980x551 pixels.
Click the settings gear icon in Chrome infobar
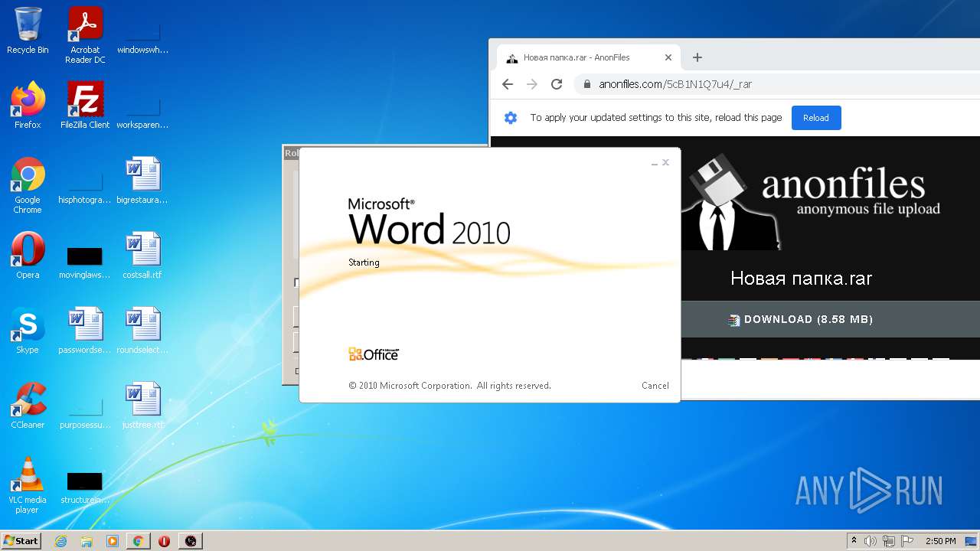pos(511,118)
